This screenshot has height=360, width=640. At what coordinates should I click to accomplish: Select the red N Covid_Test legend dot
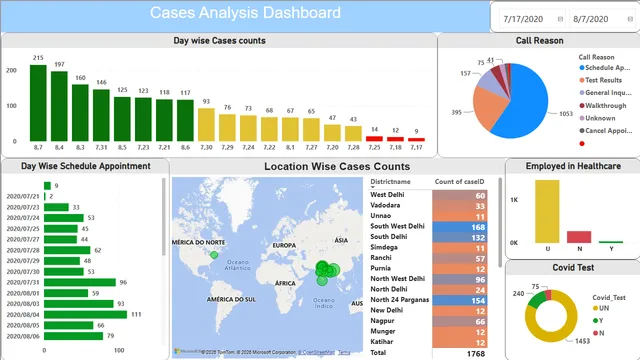click(596, 333)
